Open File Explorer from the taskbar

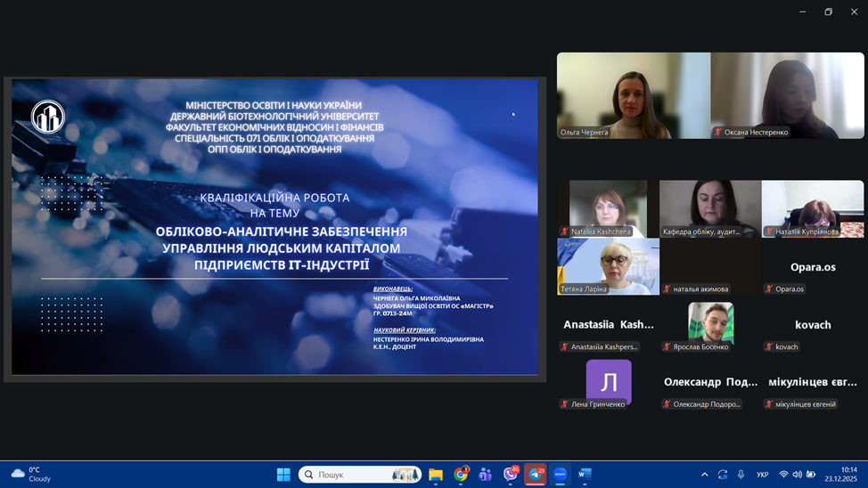pyautogui.click(x=436, y=475)
